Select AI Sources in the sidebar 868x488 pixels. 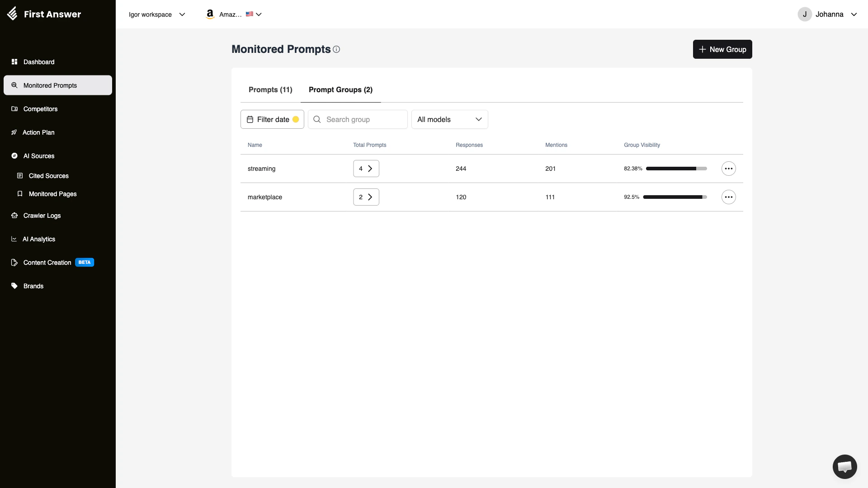pos(38,156)
